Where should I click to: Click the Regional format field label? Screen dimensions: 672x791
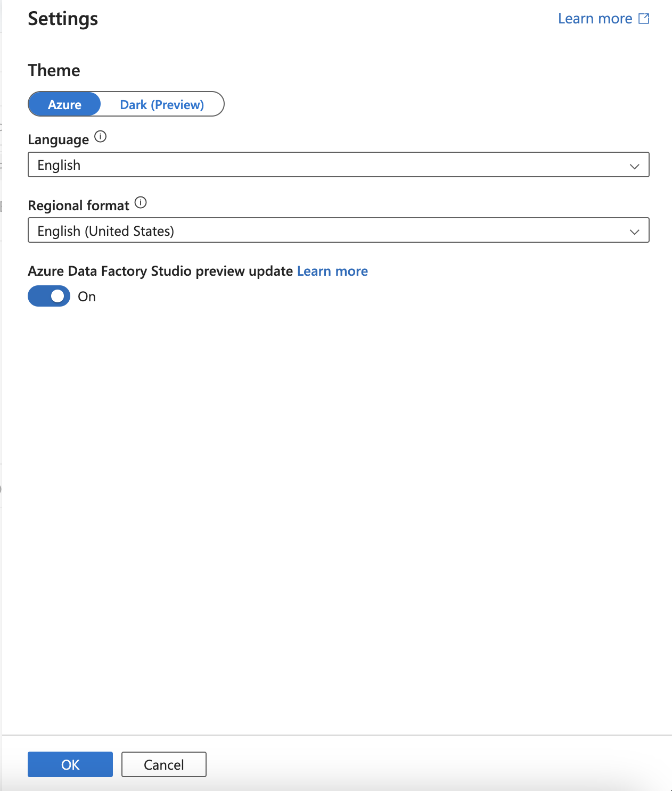tap(78, 205)
